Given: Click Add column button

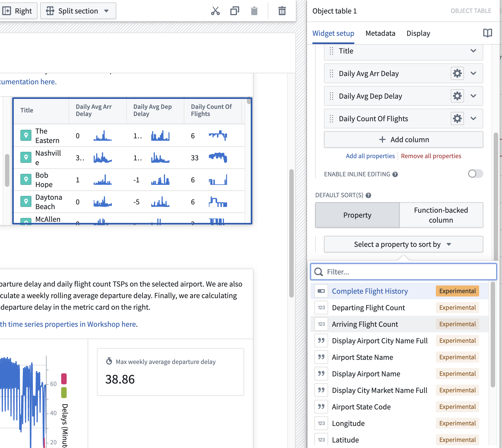Looking at the screenshot, I should tap(403, 139).
